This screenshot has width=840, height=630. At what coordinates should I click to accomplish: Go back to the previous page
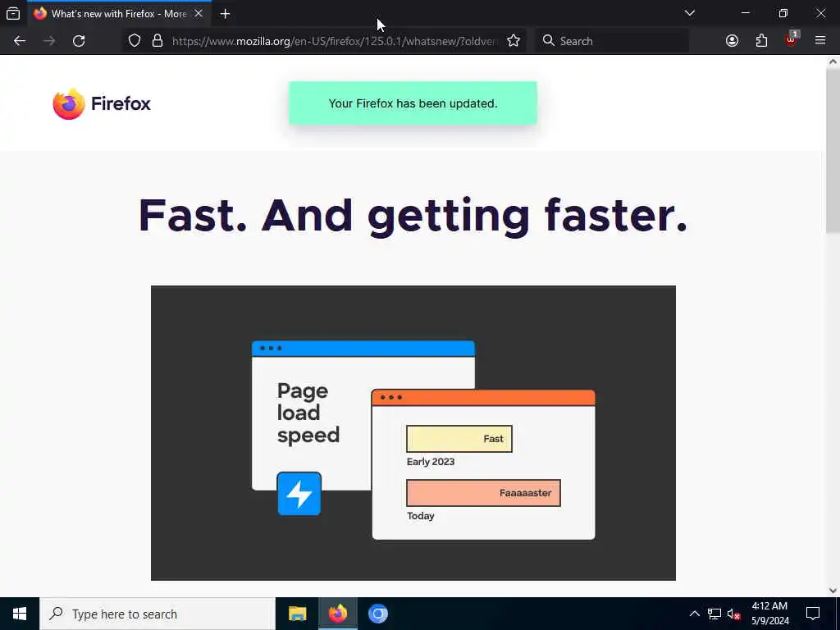tap(20, 41)
